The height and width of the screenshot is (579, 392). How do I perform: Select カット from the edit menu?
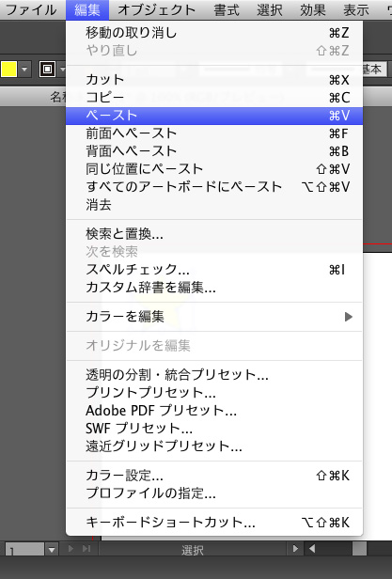tap(214, 80)
